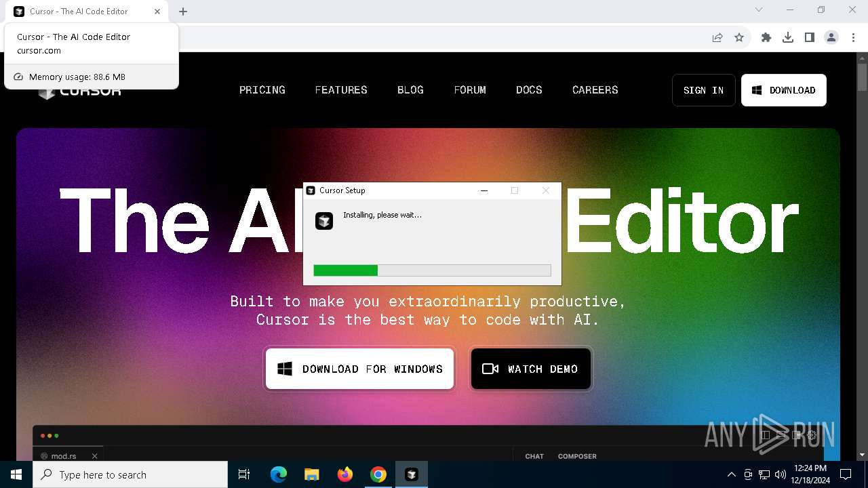Open network icon in system tray
Screen dimensions: 868x488
pyautogui.click(x=764, y=474)
